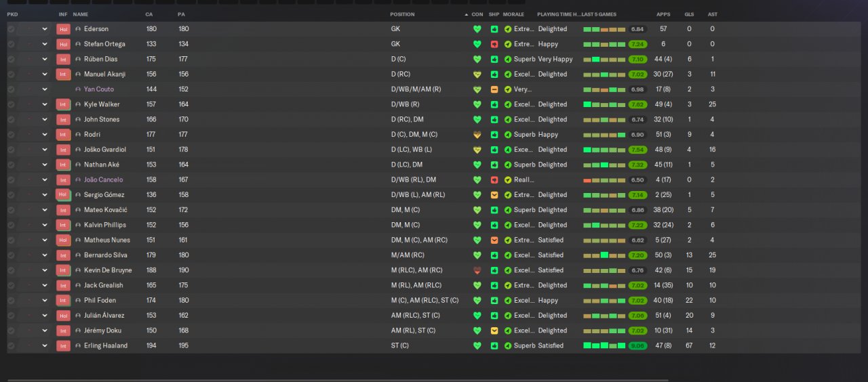
Task: Click the player icon beside Kyle Walker
Action: 78,104
